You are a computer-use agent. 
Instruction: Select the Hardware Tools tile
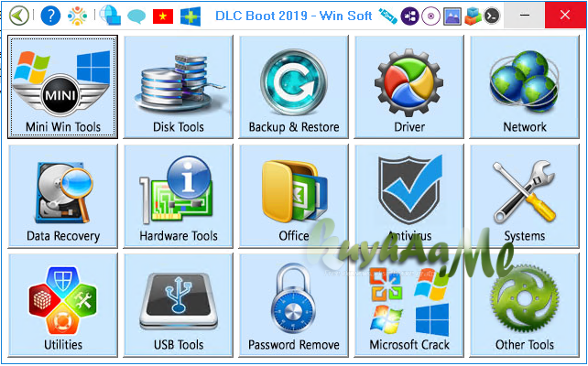(x=178, y=197)
